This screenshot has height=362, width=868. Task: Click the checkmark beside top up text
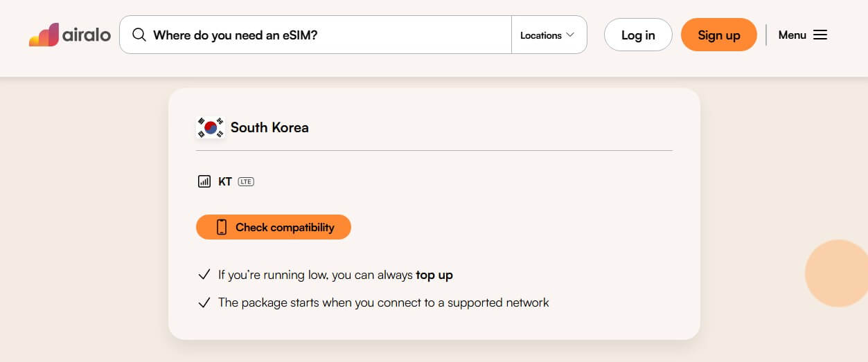pos(204,275)
